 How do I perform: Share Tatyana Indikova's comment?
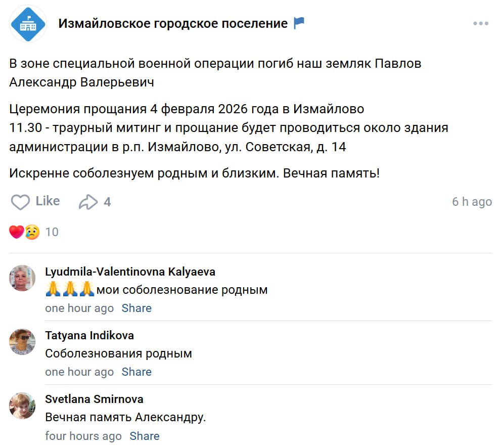coord(136,372)
